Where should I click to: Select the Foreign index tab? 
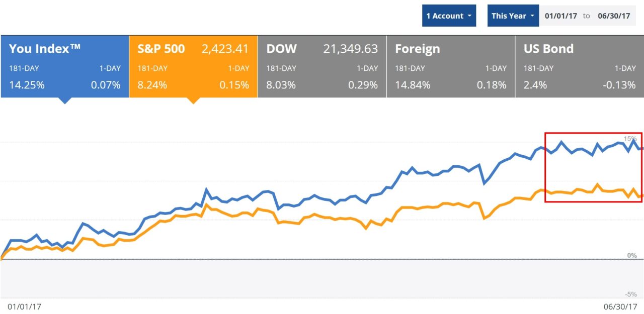click(451, 66)
